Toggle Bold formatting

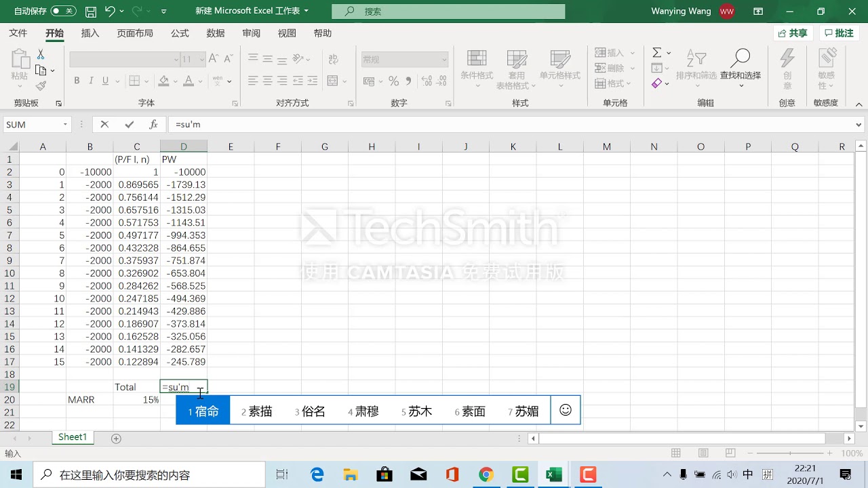pyautogui.click(x=77, y=81)
